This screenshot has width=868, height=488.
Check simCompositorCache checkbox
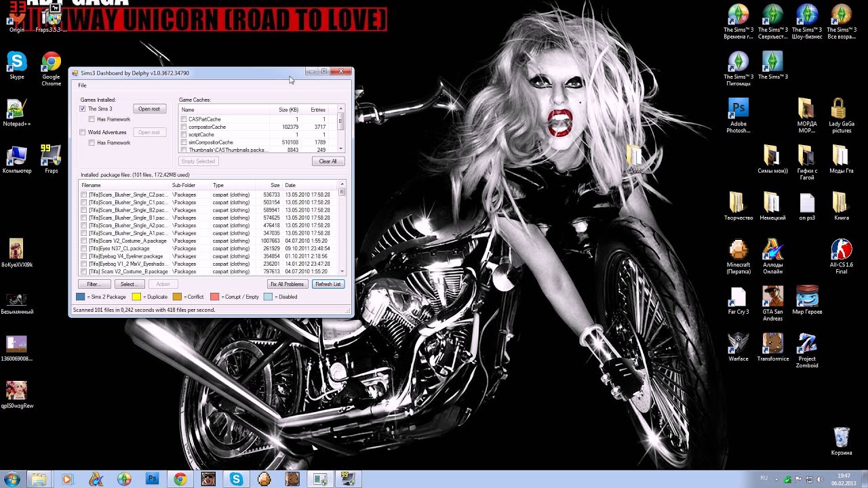[184, 142]
